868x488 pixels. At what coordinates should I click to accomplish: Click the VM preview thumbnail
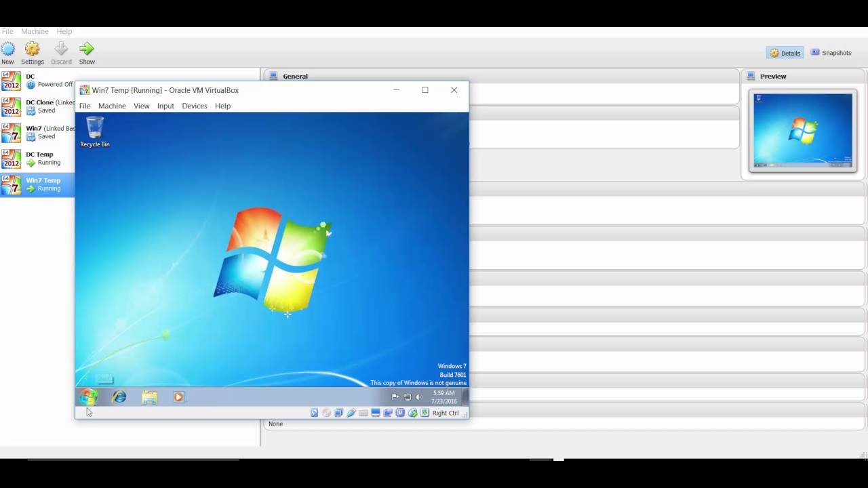pyautogui.click(x=803, y=131)
